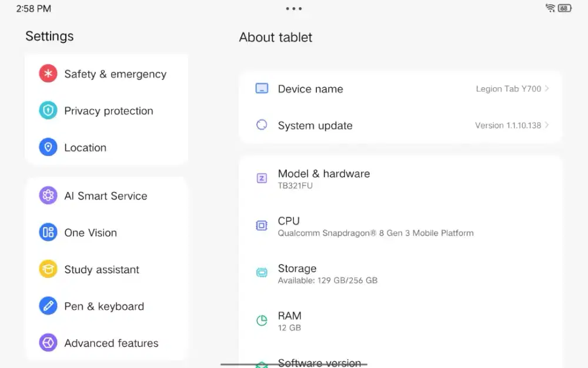The height and width of the screenshot is (368, 588).
Task: Select Advanced features in settings sidebar
Action: pos(111,343)
